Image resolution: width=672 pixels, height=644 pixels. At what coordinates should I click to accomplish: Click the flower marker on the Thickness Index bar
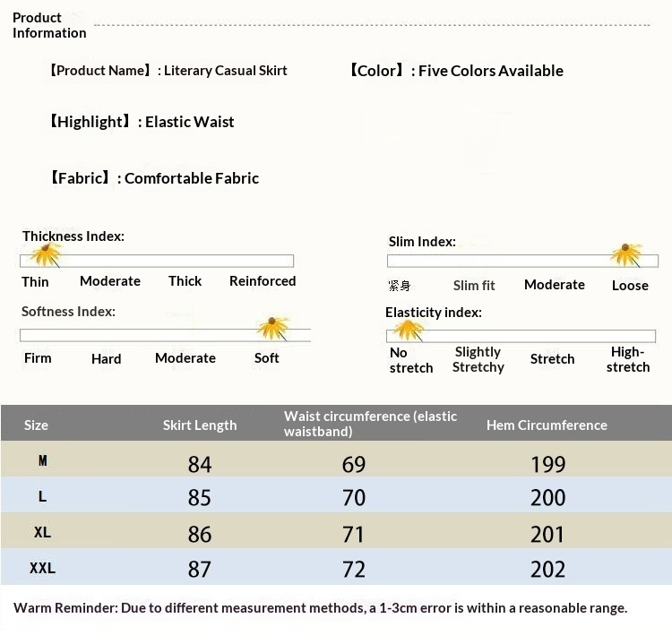pyautogui.click(x=44, y=257)
